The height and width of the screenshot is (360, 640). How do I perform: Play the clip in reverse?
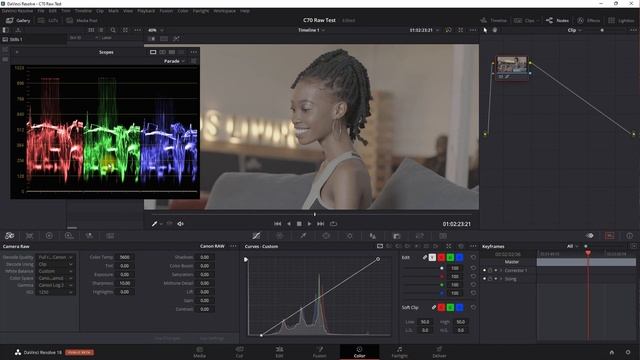click(x=289, y=224)
